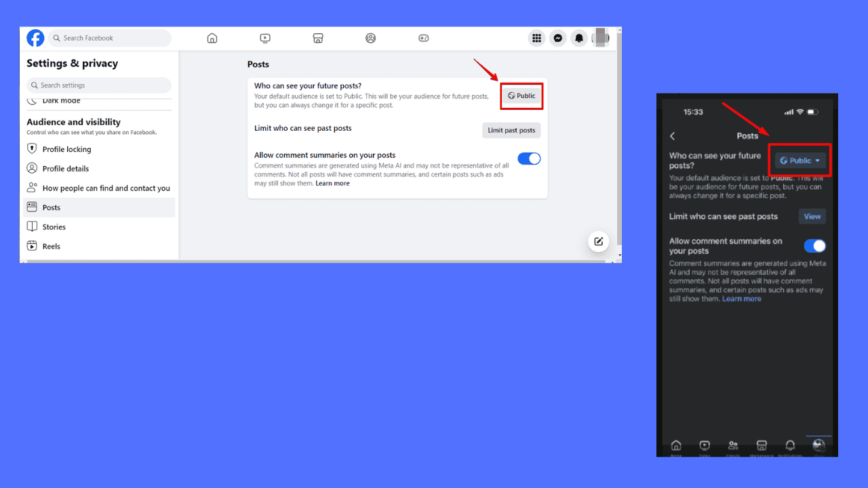Image resolution: width=868 pixels, height=488 pixels.
Task: Click the Profile locking shield icon
Action: coord(32,148)
